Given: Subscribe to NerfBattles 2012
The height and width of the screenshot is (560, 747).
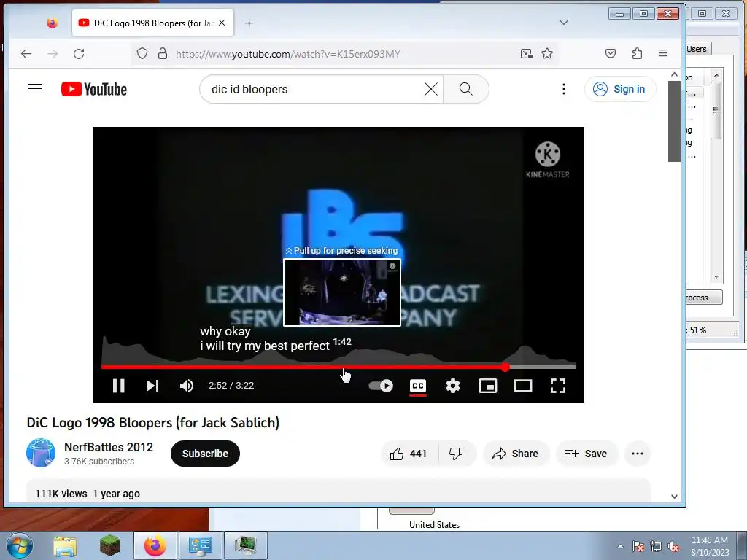Looking at the screenshot, I should (x=205, y=454).
